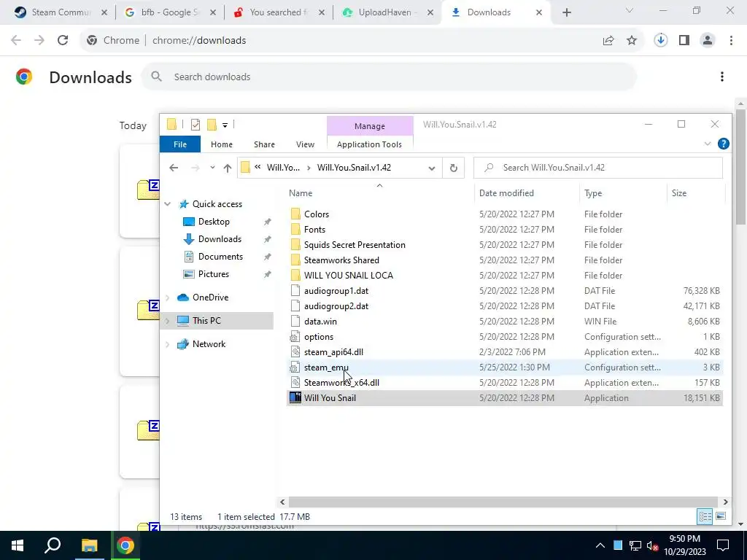Bookmark this page with star icon
This screenshot has height=560, width=747.
tap(632, 41)
